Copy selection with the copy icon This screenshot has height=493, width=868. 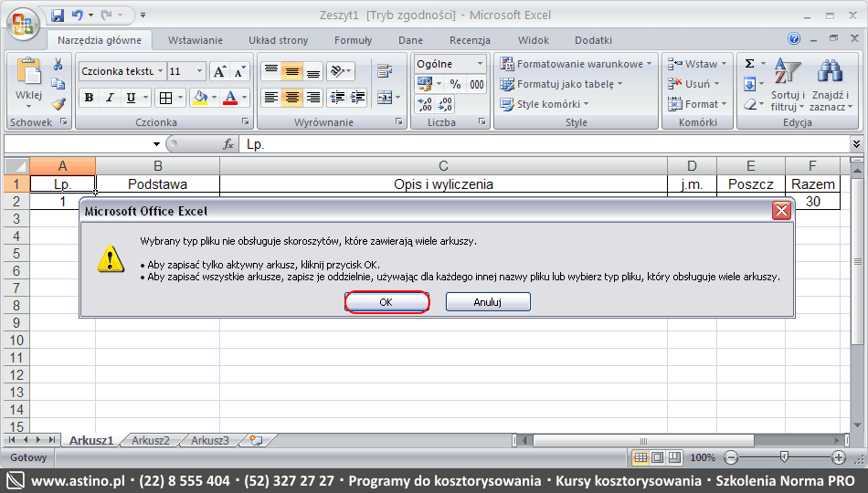(x=58, y=84)
